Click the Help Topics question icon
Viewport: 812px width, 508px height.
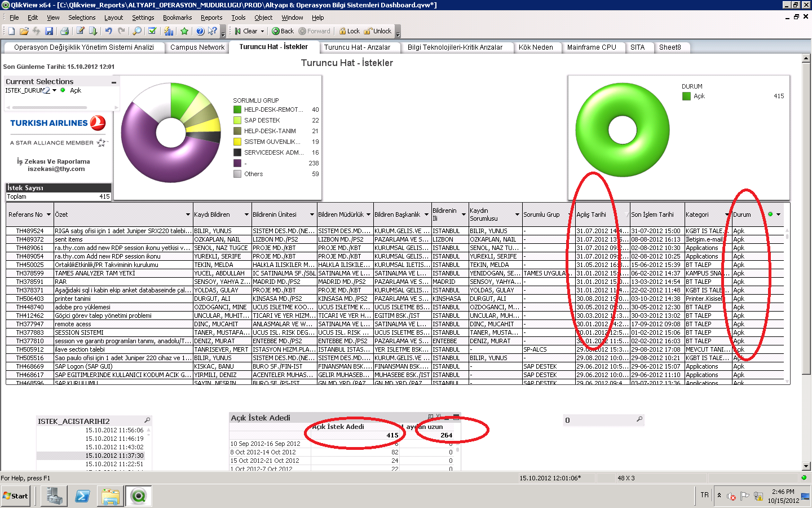pyautogui.click(x=200, y=31)
